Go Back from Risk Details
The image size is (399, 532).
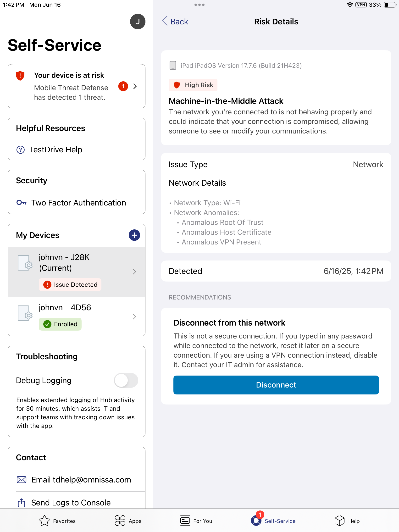(175, 22)
